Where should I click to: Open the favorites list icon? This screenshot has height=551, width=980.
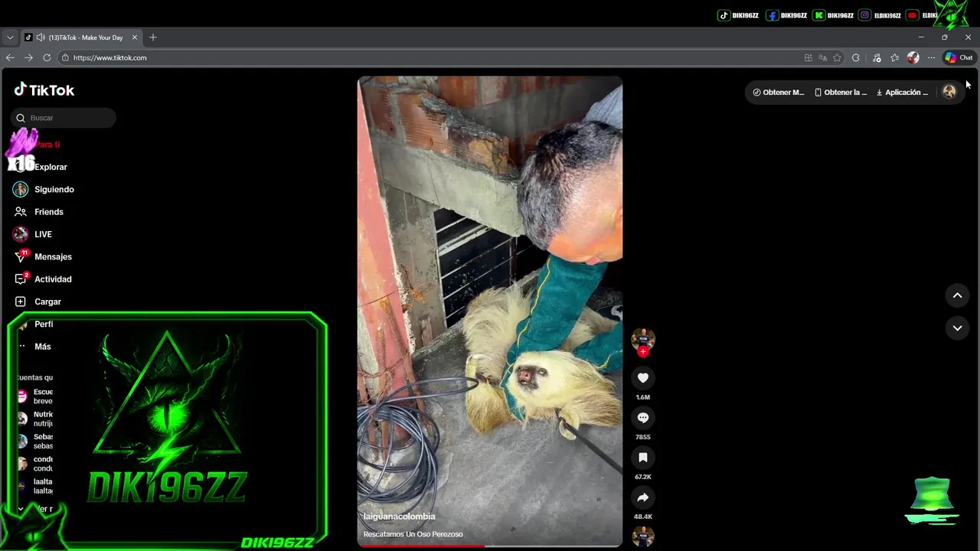[894, 57]
